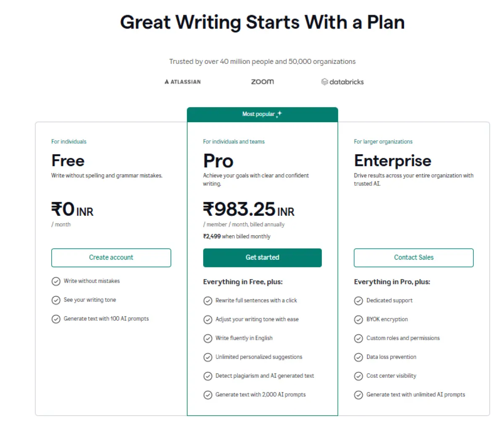Click check icon beside Detect plagiarism
The width and height of the screenshot is (504, 440).
(208, 376)
